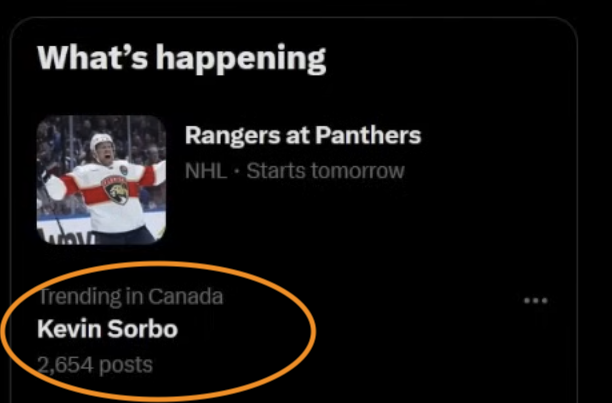
Task: Click the "Starts tomorrow" status text
Action: pyautogui.click(x=325, y=171)
